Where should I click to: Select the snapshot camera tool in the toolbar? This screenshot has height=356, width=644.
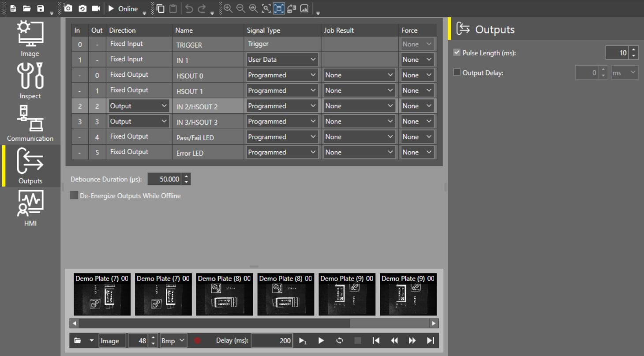[x=68, y=8]
